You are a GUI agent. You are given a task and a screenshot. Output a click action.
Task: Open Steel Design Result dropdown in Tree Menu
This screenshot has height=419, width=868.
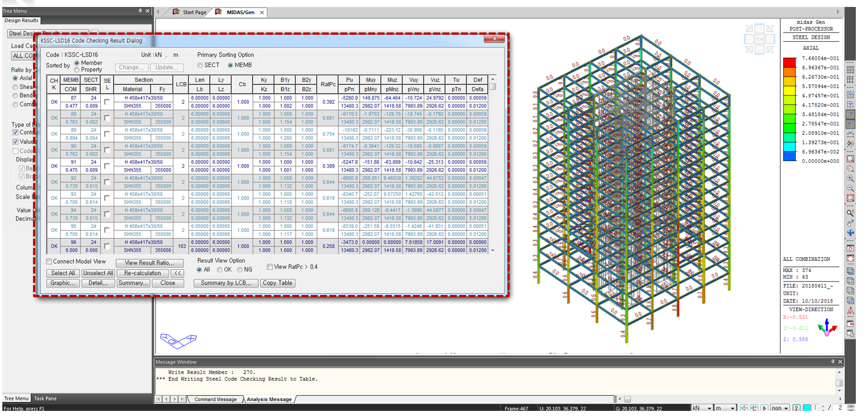tap(48, 34)
